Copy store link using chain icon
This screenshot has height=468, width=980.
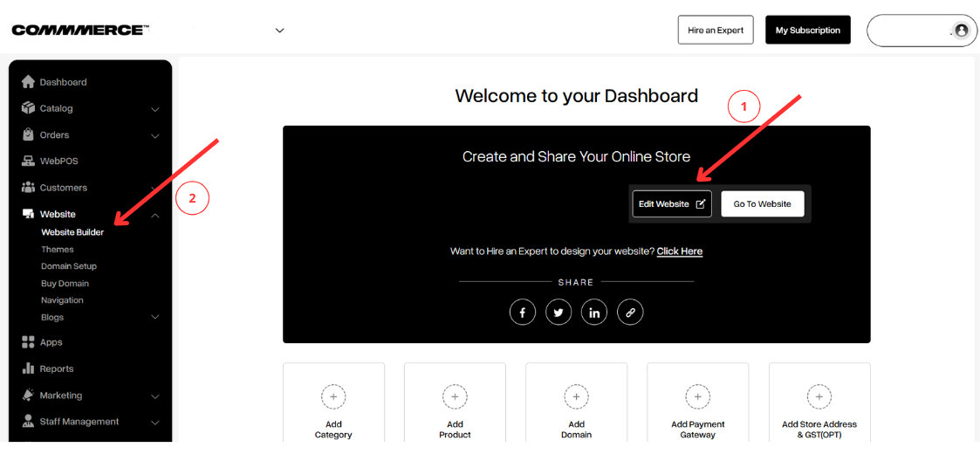click(x=630, y=312)
